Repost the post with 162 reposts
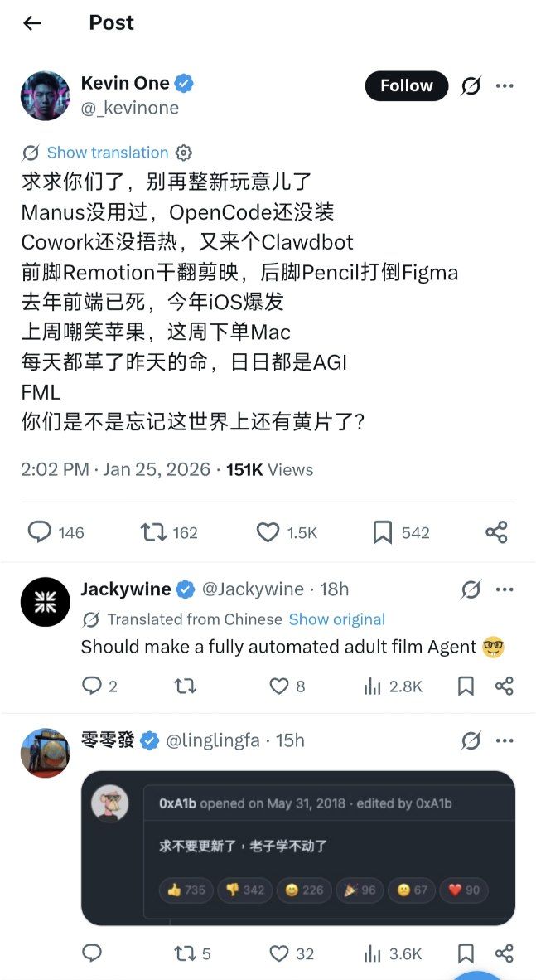Viewport: 536px width, 980px height. [x=154, y=532]
